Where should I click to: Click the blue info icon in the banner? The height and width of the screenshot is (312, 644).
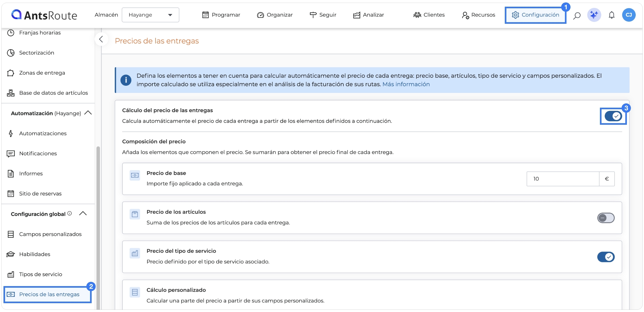[x=126, y=80]
